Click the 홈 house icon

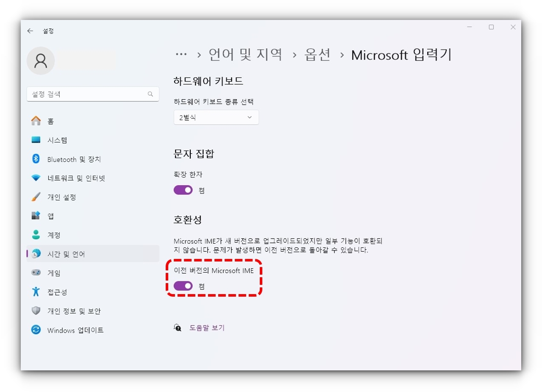36,121
